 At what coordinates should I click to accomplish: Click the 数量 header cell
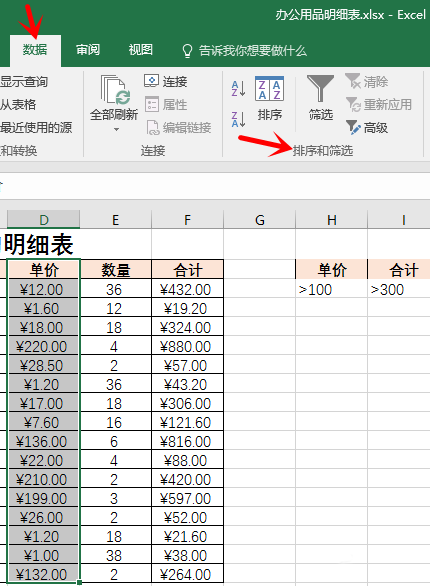click(x=116, y=269)
